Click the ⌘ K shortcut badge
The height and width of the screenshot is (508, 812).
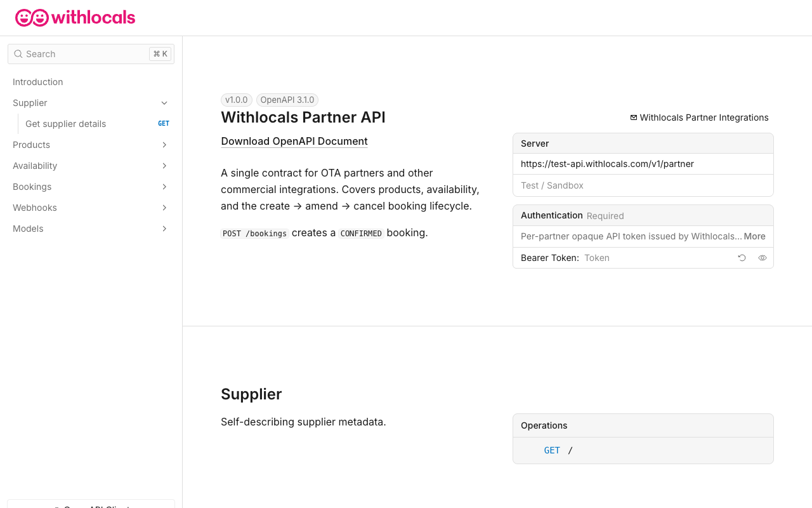pyautogui.click(x=160, y=54)
